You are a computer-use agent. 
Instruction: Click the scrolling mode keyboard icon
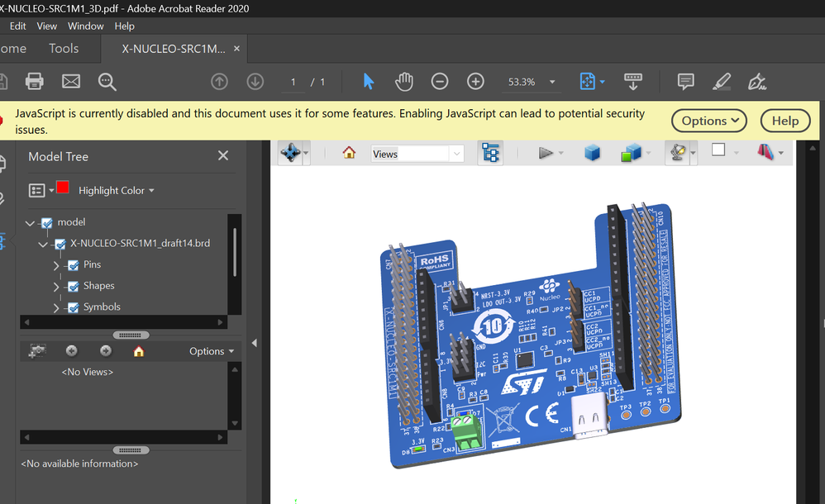click(x=633, y=82)
